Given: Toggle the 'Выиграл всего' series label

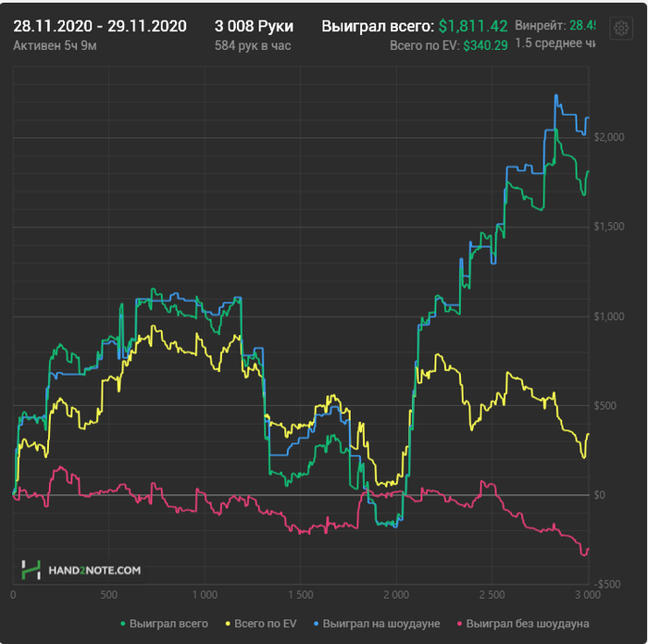Looking at the screenshot, I should coord(168,624).
